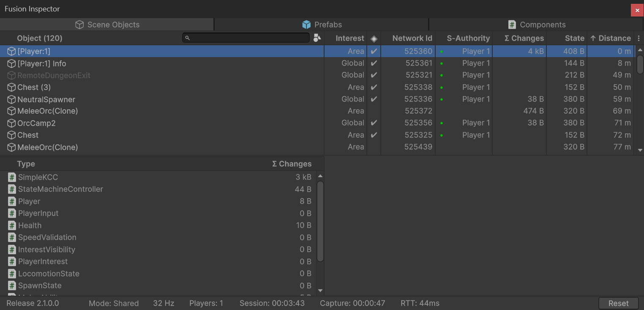Sort by the Σ Changes column header
644x310 pixels.
coord(524,38)
